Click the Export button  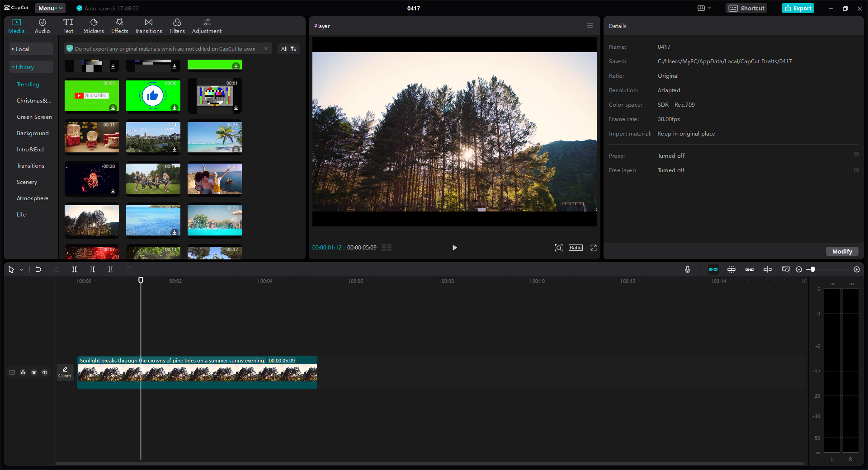click(x=797, y=8)
